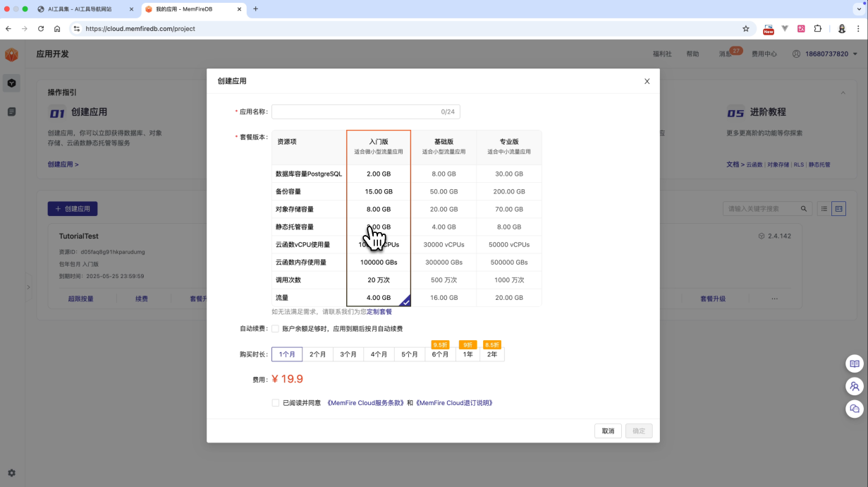Select the 6个月 purchase duration

point(440,354)
